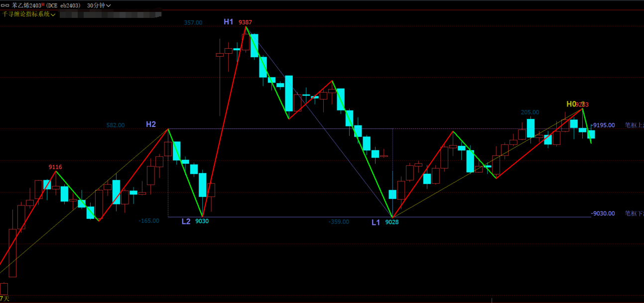The height and width of the screenshot is (303, 644).
Task: Expand the 千寻缠论指标系统 indicator dropdown
Action: [x=29, y=14]
